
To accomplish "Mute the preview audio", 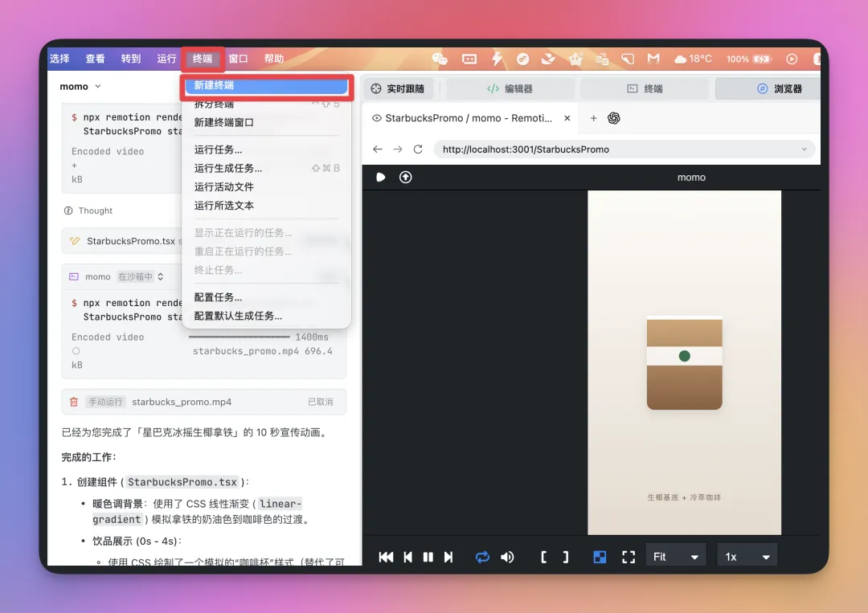I will 507,557.
